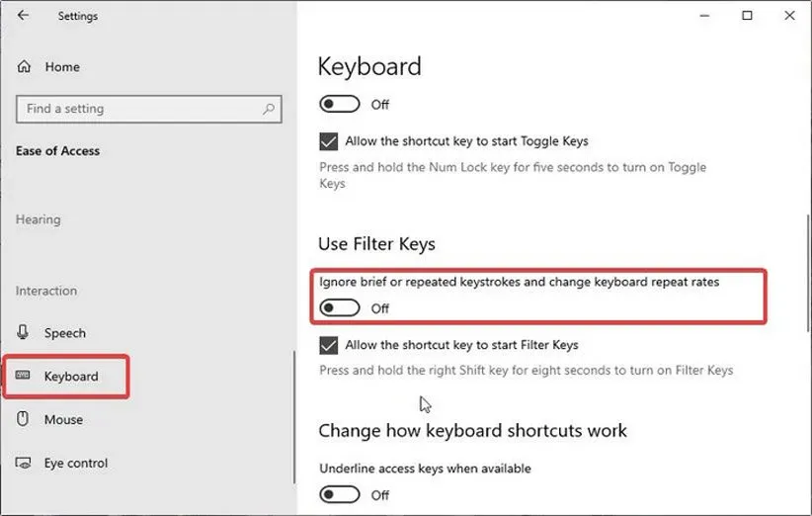Maximize the Settings window
Screen dimensions: 812x516
pos(748,16)
